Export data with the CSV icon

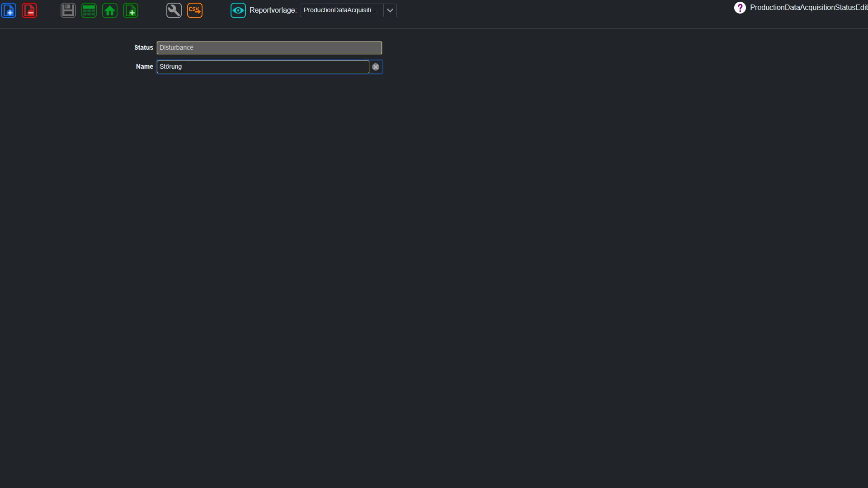(x=195, y=10)
